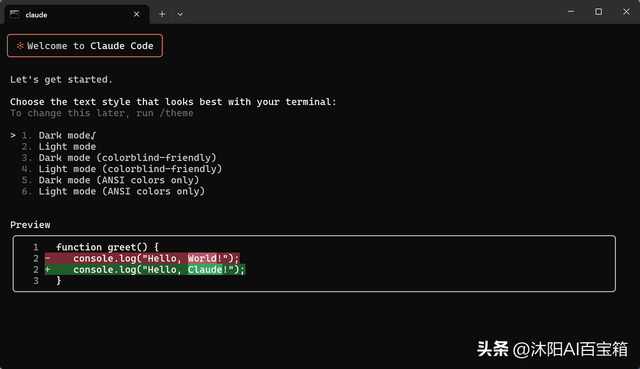Select Dark mode (ANSI colors only)
Screen dimensions: 640x369
coord(110,180)
